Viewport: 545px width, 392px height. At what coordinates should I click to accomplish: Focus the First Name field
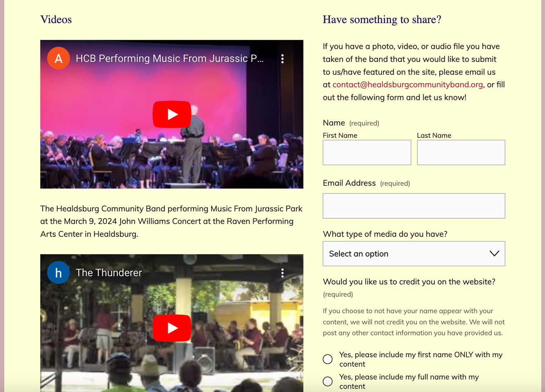367,152
